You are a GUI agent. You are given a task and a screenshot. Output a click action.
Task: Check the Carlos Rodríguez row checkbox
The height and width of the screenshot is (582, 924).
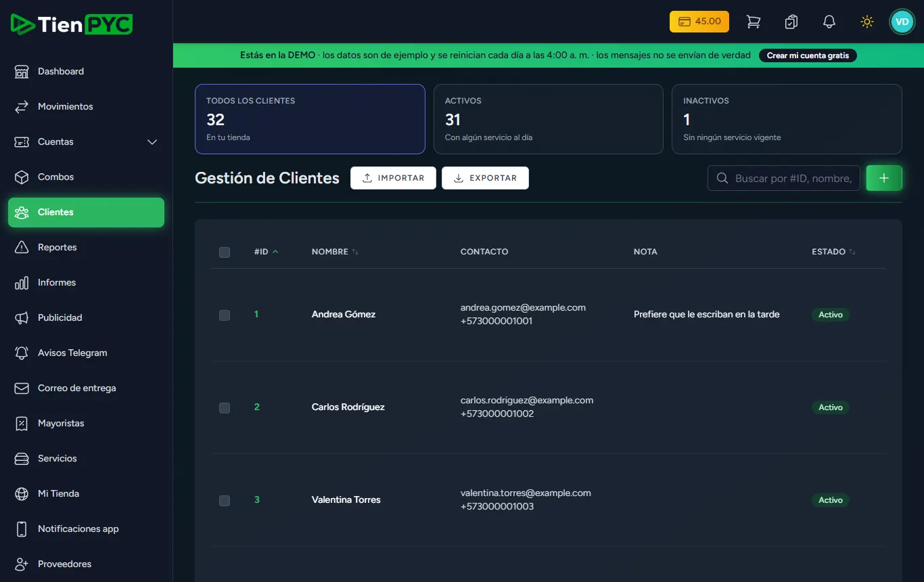click(225, 407)
